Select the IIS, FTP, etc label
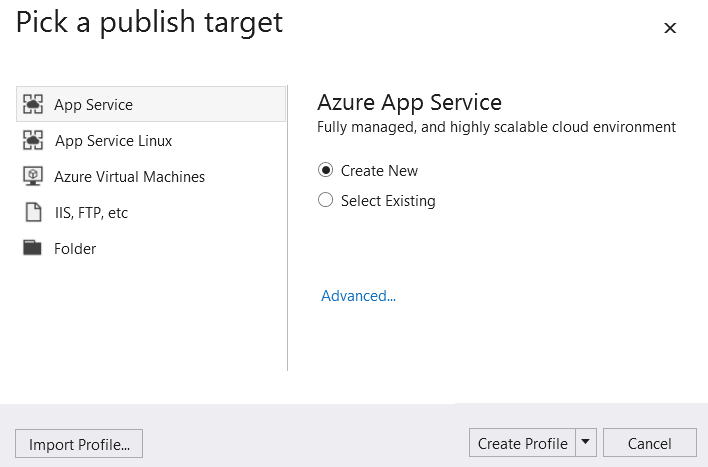 [x=91, y=213]
